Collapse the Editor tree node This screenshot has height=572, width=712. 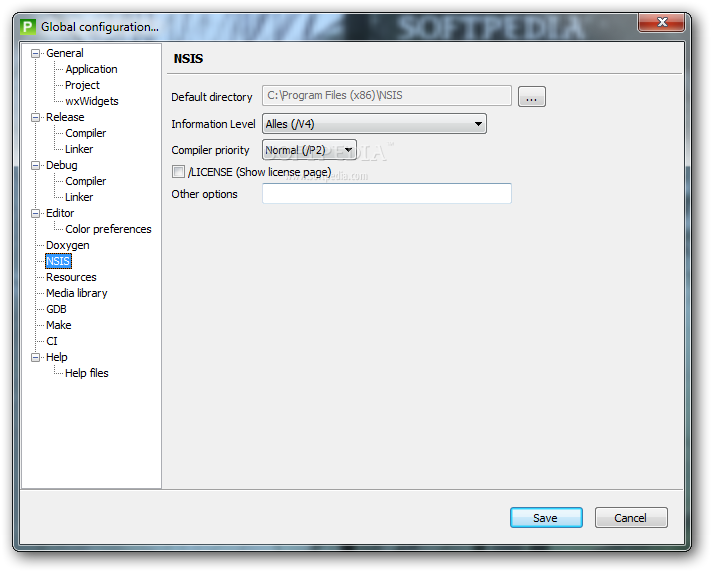[35, 214]
